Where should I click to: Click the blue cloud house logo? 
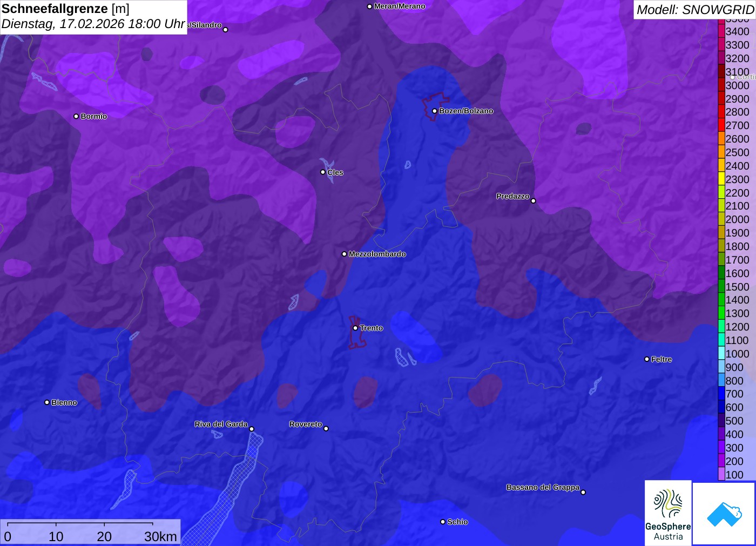click(x=724, y=514)
